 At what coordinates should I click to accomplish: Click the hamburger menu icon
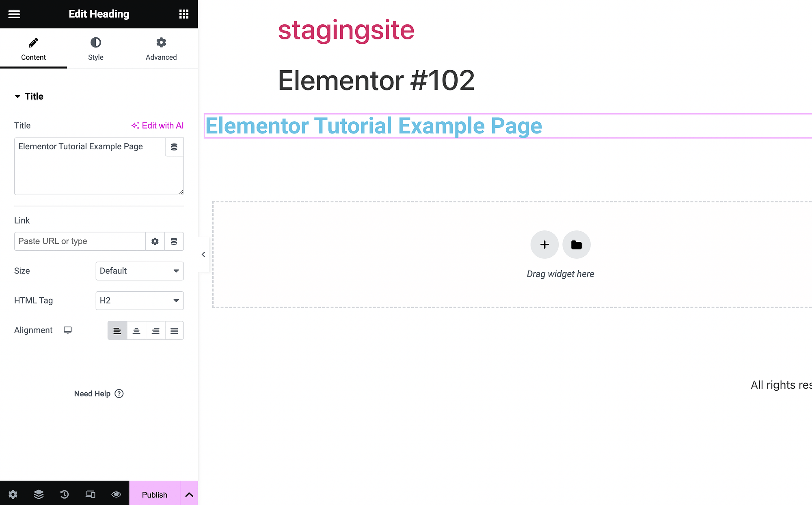pos(14,14)
